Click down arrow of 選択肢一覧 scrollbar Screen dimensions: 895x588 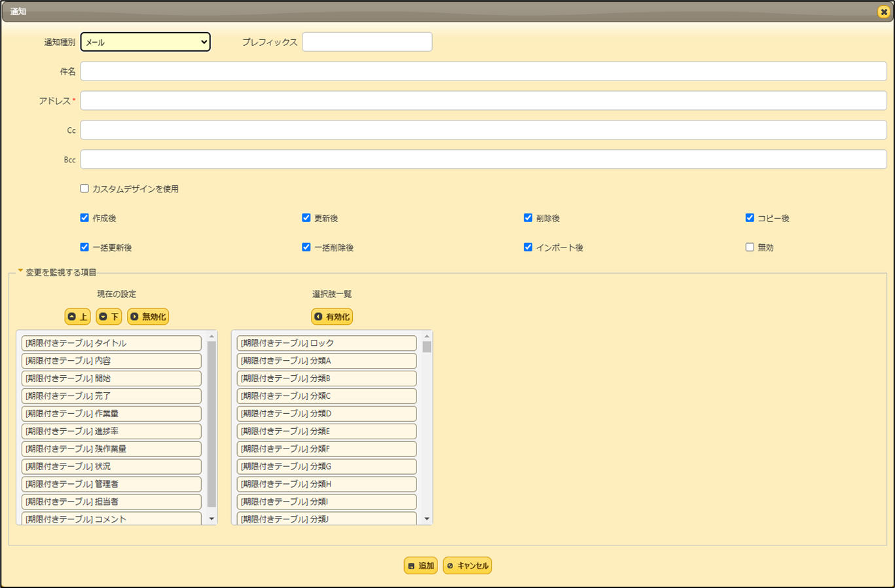(427, 519)
